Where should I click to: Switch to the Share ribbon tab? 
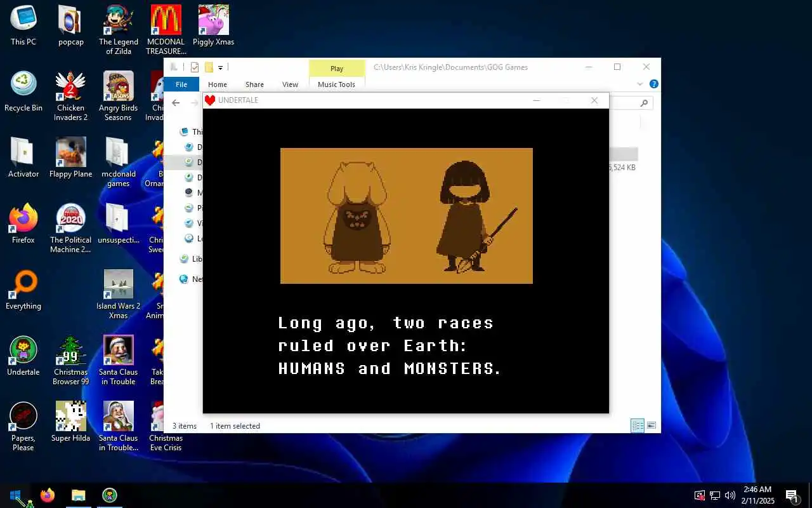pos(254,84)
